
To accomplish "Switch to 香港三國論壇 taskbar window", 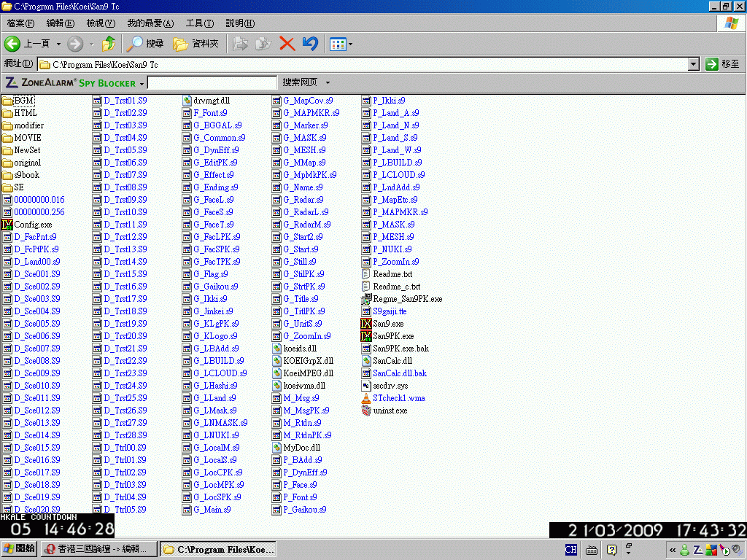I will click(x=98, y=549).
